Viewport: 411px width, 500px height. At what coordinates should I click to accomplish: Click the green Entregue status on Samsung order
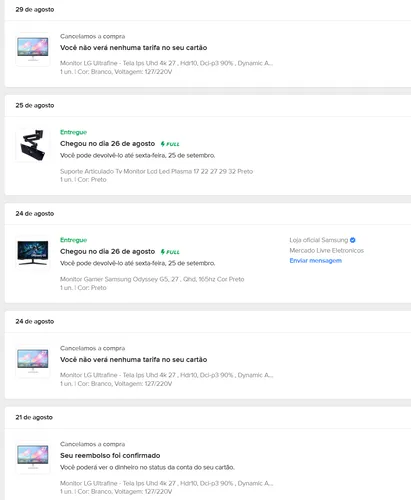point(73,240)
